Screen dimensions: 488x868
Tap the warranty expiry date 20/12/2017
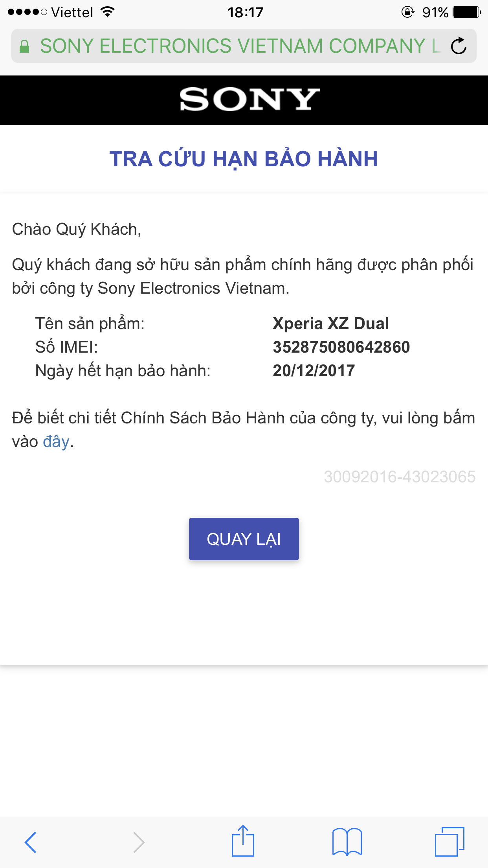(314, 371)
